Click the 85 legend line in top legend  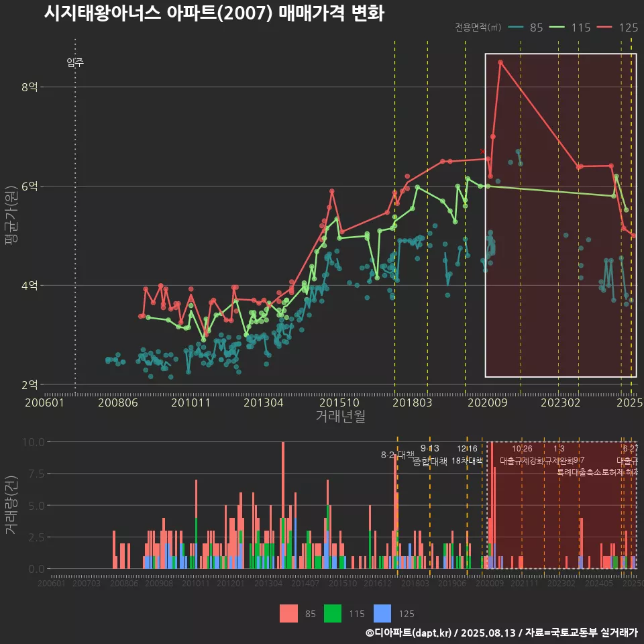515,28
